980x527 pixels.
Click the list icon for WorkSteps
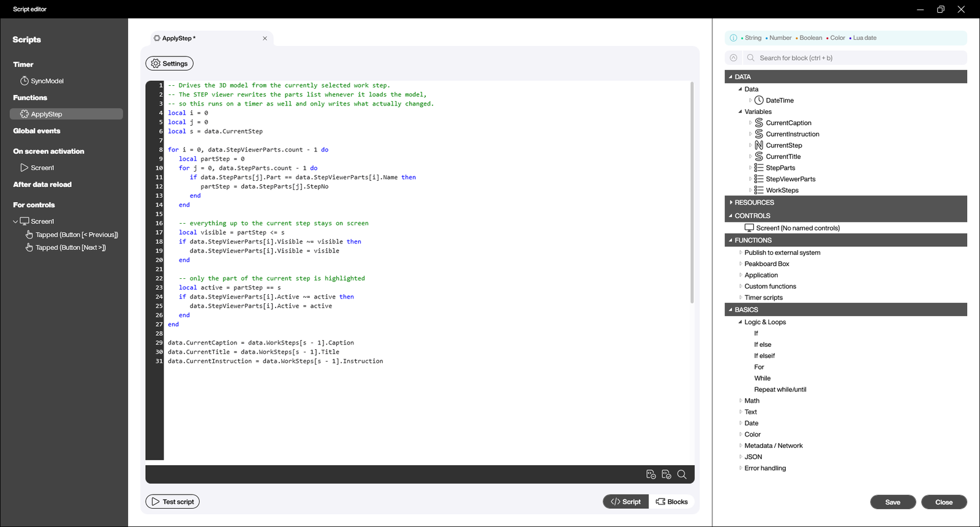(x=759, y=190)
